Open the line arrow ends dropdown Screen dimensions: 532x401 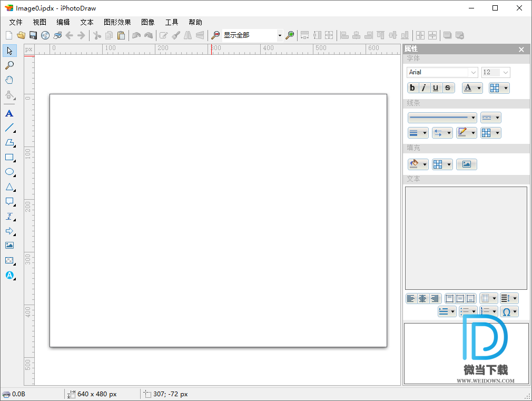pos(442,133)
